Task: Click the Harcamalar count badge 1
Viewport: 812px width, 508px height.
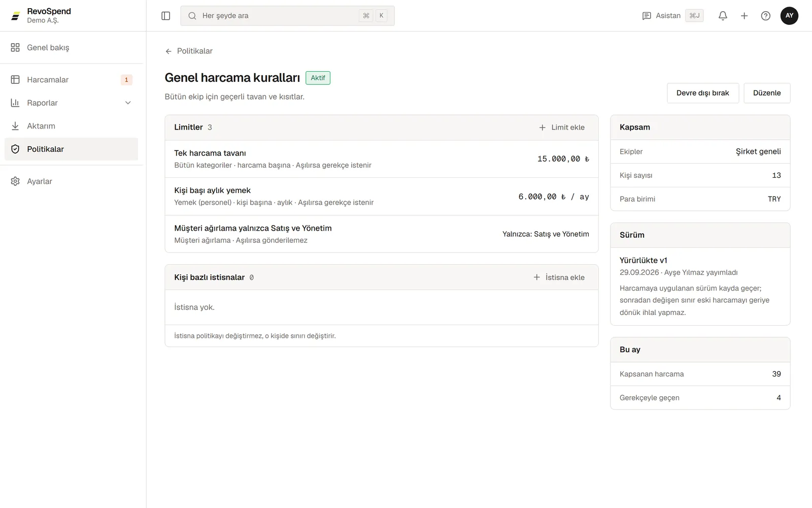Action: [126, 80]
